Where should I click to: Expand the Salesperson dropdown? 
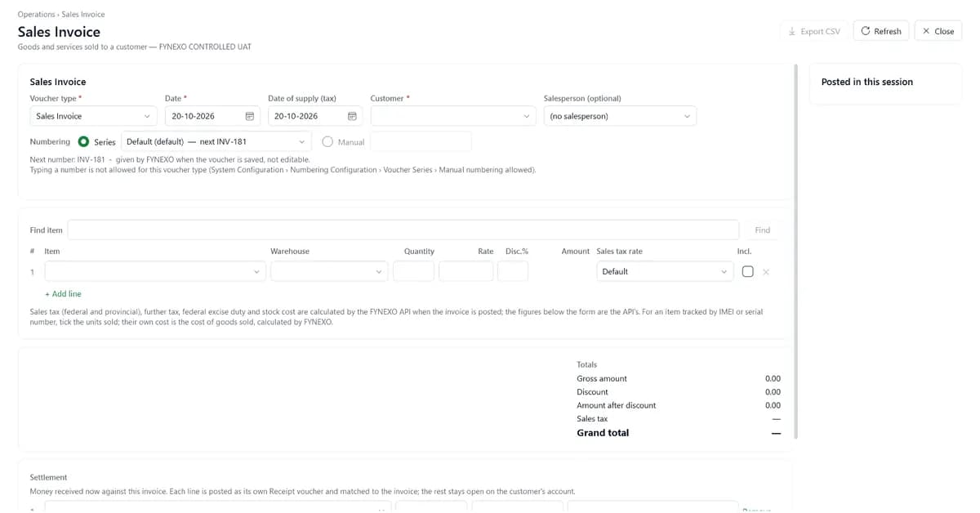[x=620, y=116]
